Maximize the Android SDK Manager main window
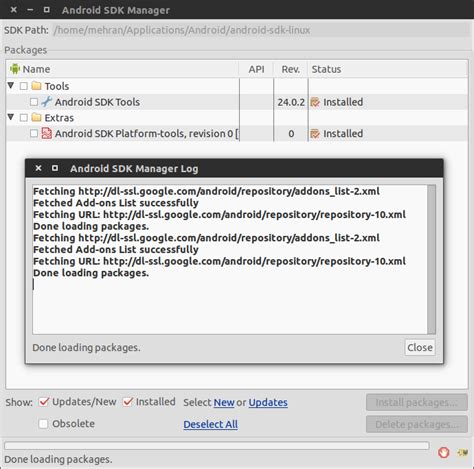Viewport: 474px width, 469px height. tap(47, 10)
